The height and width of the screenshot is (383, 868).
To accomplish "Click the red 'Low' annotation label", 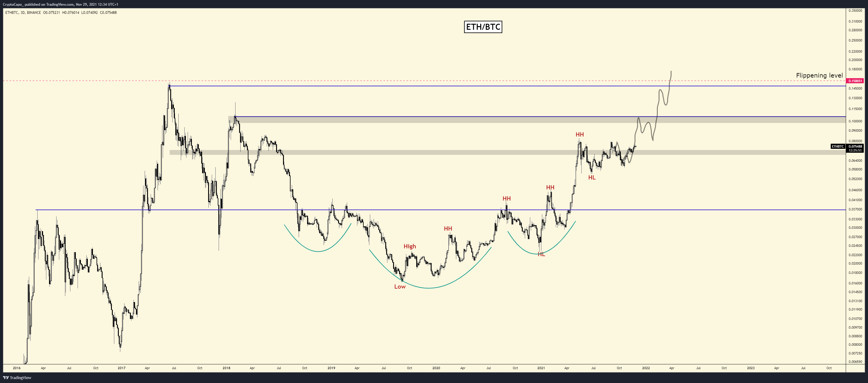I will [x=400, y=287].
